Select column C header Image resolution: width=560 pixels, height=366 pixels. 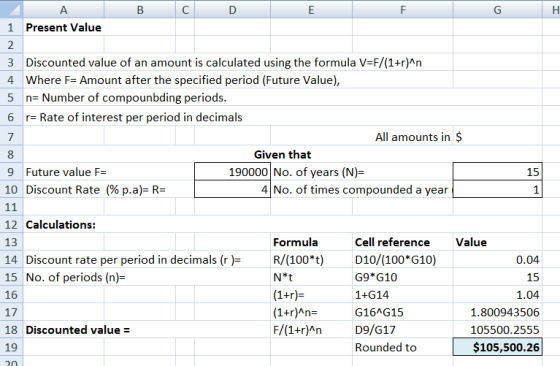(185, 10)
